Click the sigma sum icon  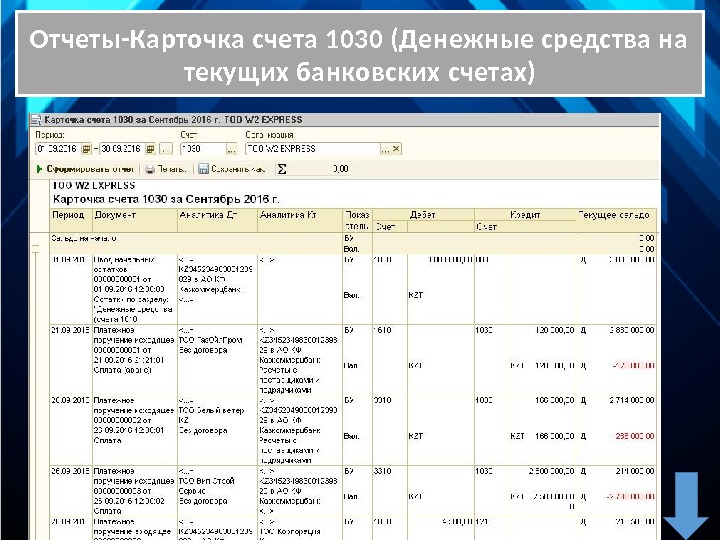pyautogui.click(x=282, y=169)
